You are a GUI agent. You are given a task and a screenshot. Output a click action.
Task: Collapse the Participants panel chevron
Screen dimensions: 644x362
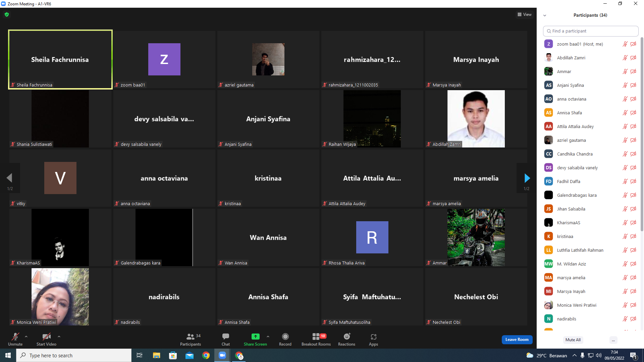pyautogui.click(x=545, y=15)
